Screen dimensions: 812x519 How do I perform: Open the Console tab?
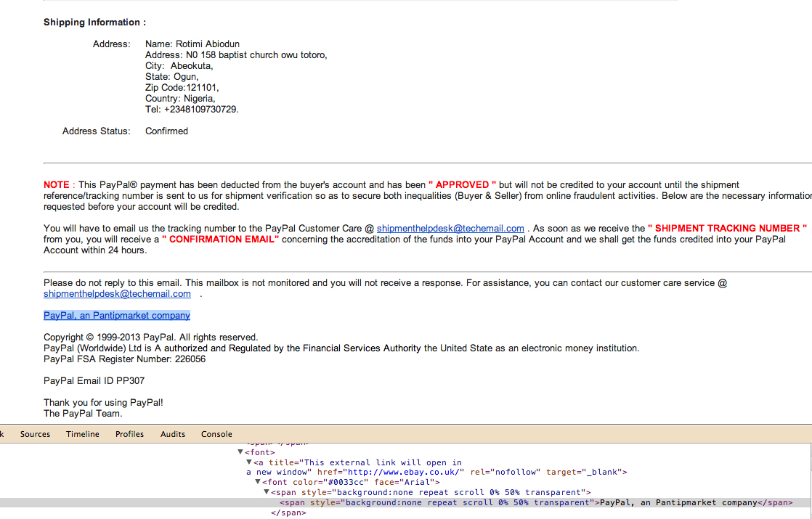[x=216, y=434]
